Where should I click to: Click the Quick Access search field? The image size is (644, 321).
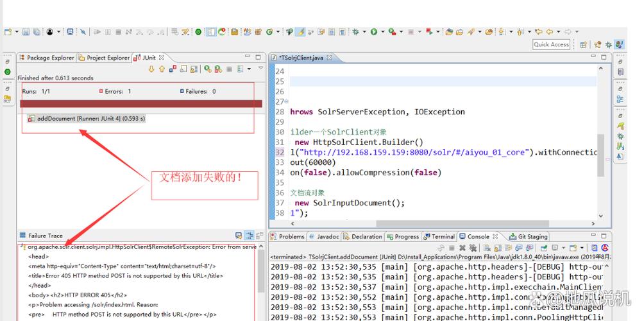551,44
